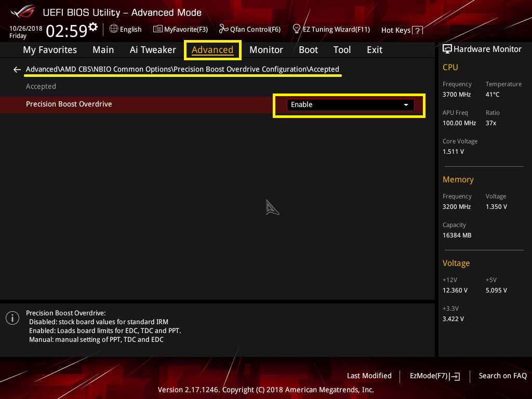Click the CPU frequency value 3700 MHz
Screen dimensions: 532x399
point(457,95)
